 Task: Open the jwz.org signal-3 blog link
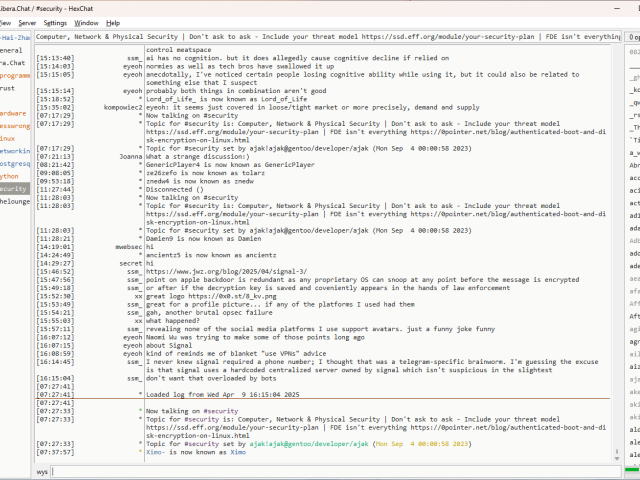(227, 271)
